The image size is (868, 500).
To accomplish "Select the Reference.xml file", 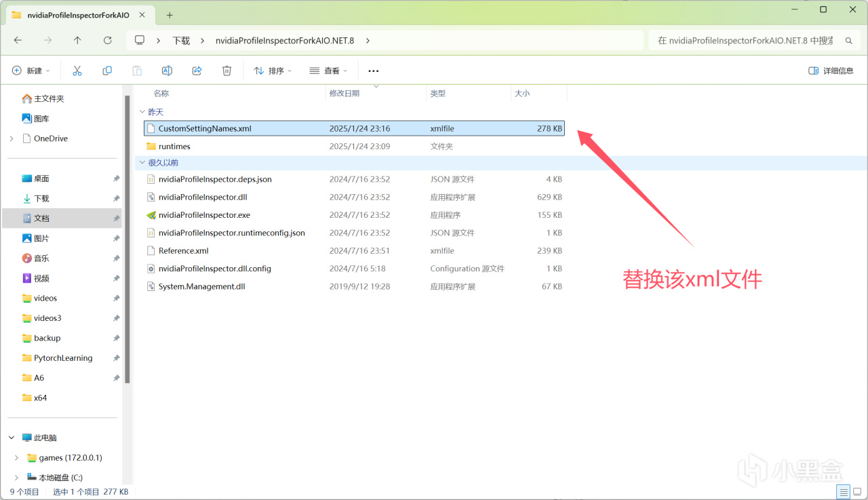I will coord(184,251).
